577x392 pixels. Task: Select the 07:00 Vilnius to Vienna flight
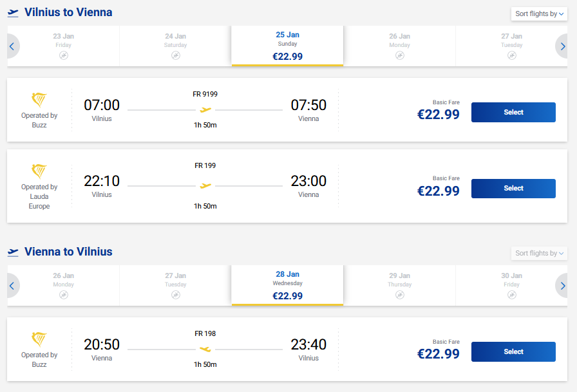(513, 112)
